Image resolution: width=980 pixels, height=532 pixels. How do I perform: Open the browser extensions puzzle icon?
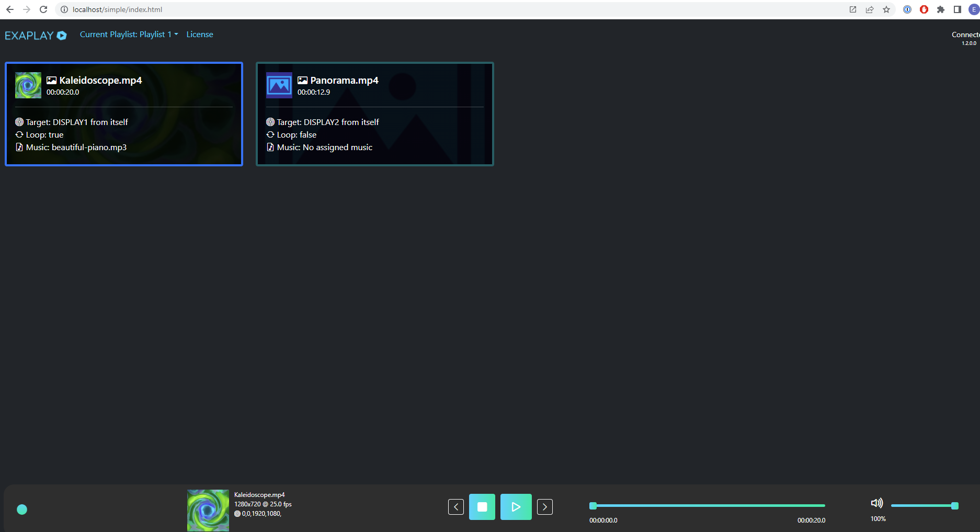(x=941, y=9)
